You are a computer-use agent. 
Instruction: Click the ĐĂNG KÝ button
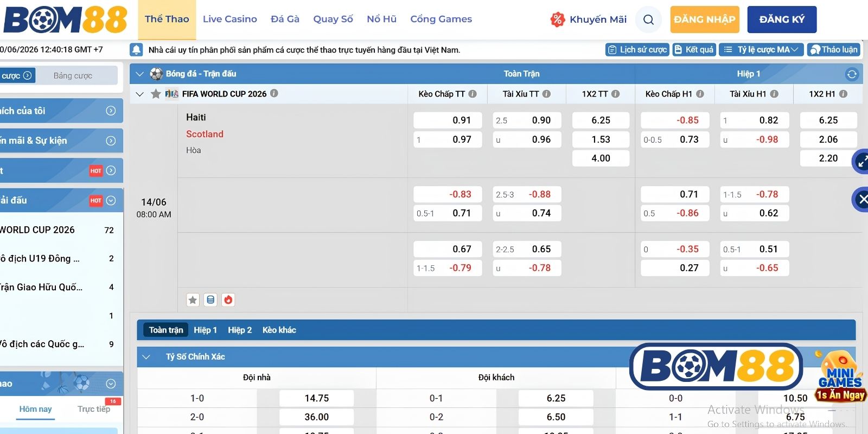pos(782,20)
